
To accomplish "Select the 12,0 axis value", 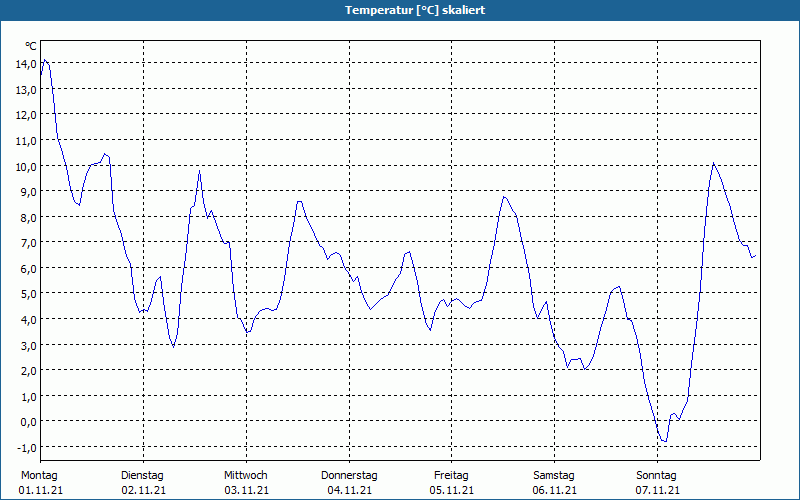I will pos(26,115).
